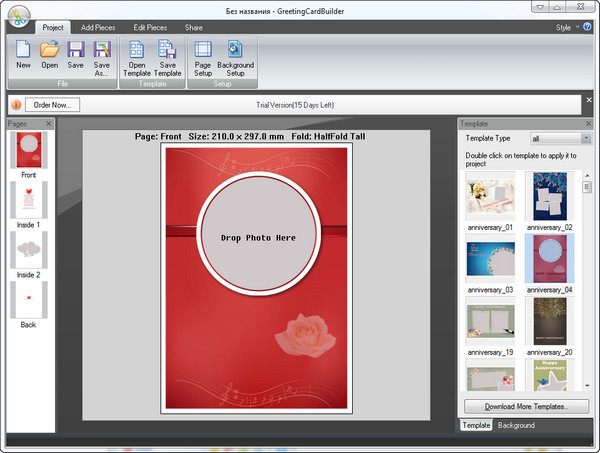Select the anniversary_02 template thumbnail

548,197
